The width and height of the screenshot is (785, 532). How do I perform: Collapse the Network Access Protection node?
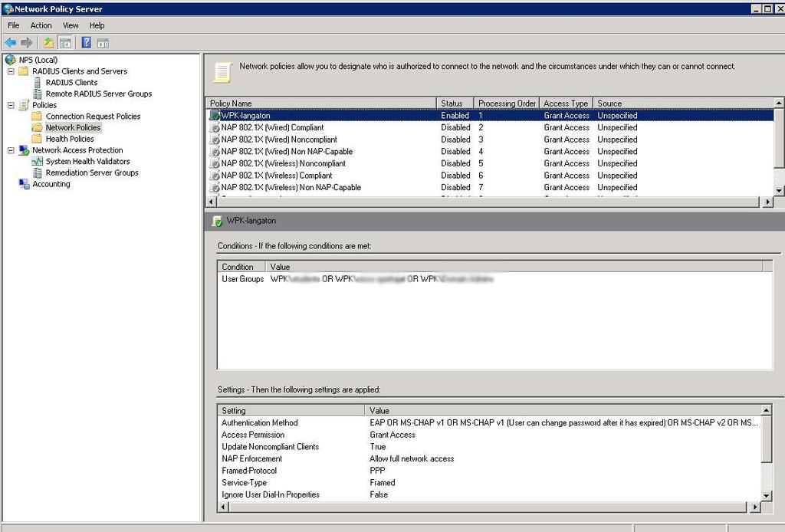[x=11, y=150]
